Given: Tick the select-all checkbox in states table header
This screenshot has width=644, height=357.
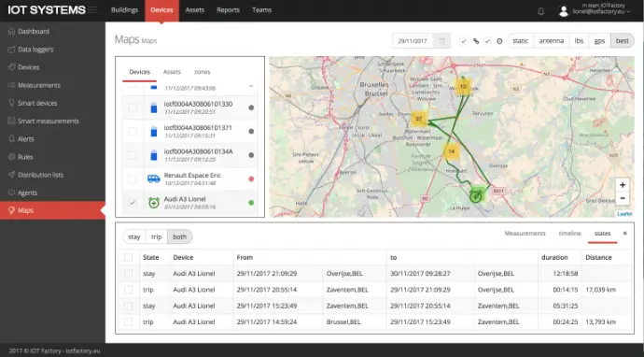Looking at the screenshot, I should (x=128, y=257).
